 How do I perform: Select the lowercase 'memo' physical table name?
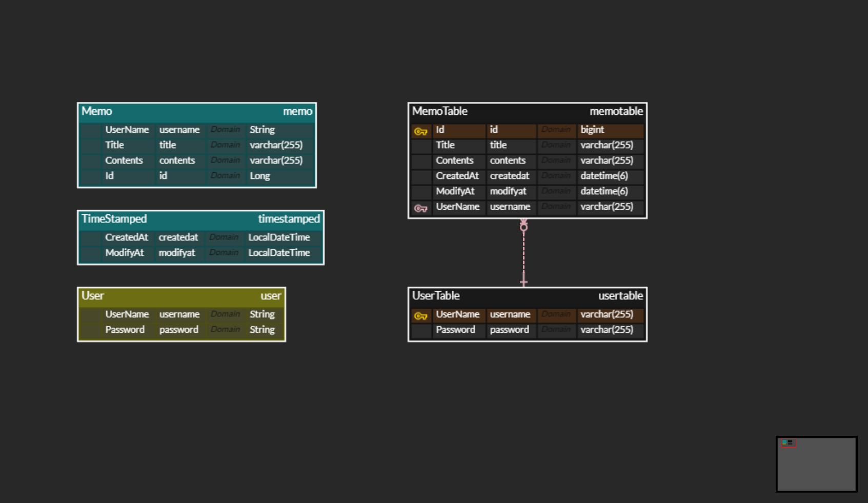[x=297, y=111]
